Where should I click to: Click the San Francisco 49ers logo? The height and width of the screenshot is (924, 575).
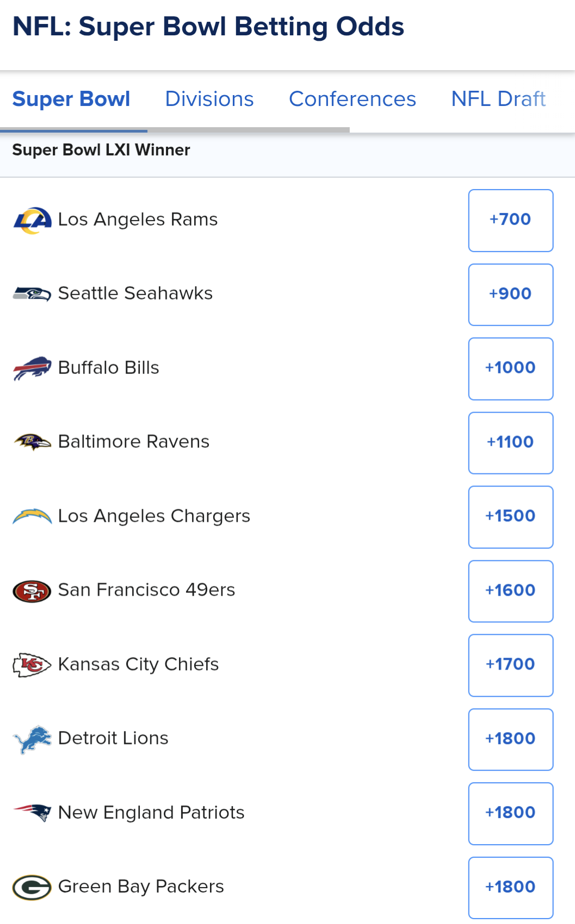32,591
